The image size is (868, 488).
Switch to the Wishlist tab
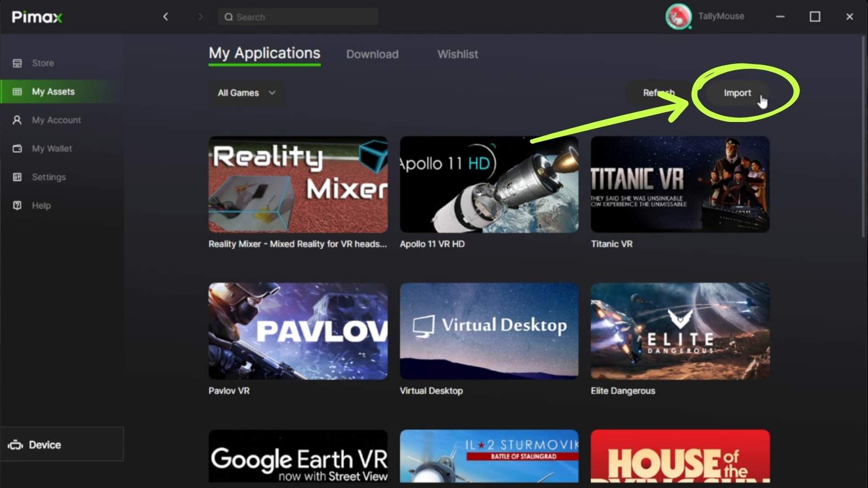(457, 54)
